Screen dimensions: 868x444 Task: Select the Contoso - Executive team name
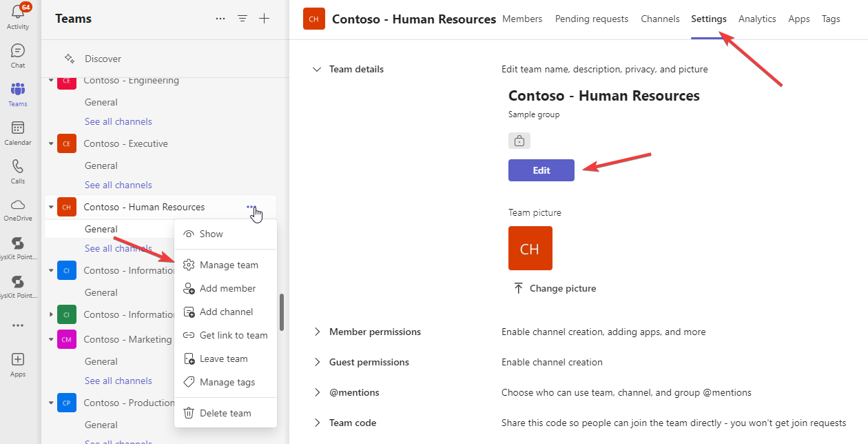point(126,143)
